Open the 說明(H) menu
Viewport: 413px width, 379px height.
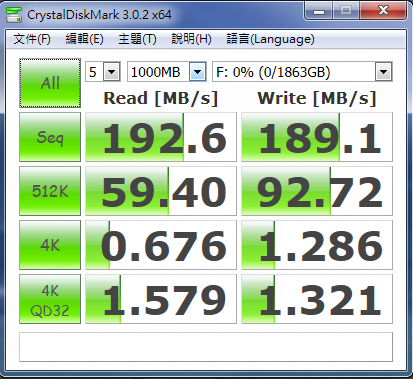click(x=191, y=39)
